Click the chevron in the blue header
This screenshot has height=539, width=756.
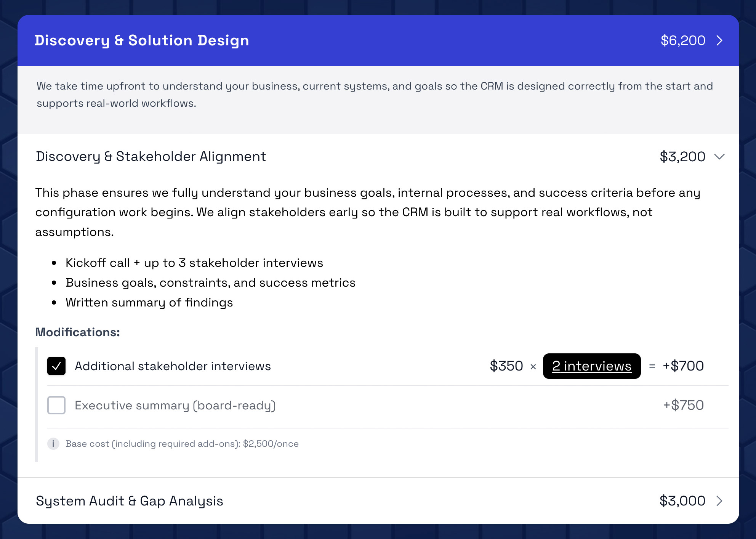point(719,40)
